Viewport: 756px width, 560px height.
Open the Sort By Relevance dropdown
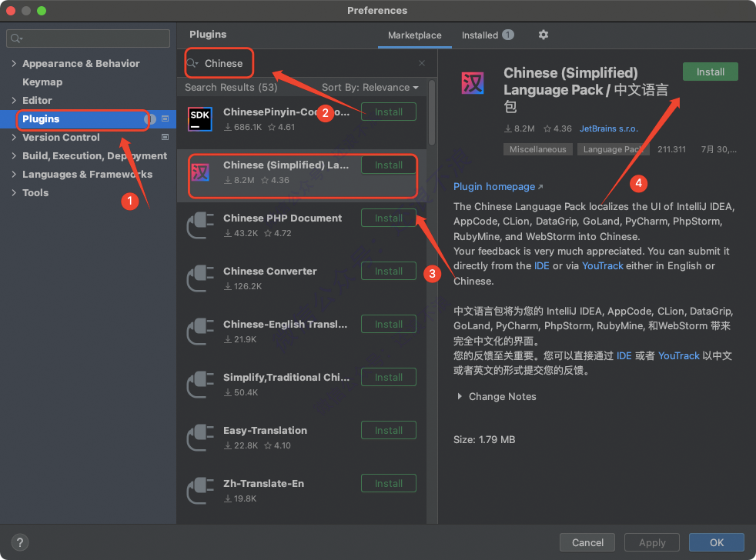pyautogui.click(x=370, y=88)
